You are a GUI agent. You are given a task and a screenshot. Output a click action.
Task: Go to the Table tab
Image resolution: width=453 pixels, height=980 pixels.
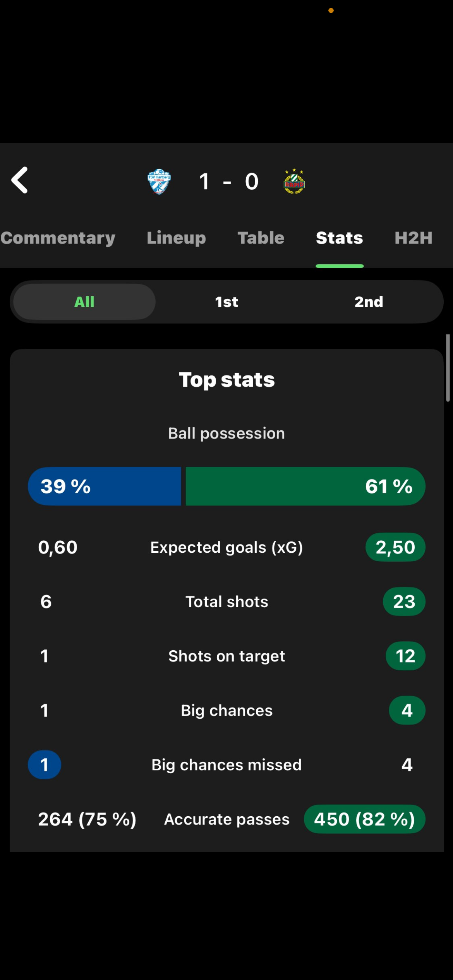(x=261, y=238)
